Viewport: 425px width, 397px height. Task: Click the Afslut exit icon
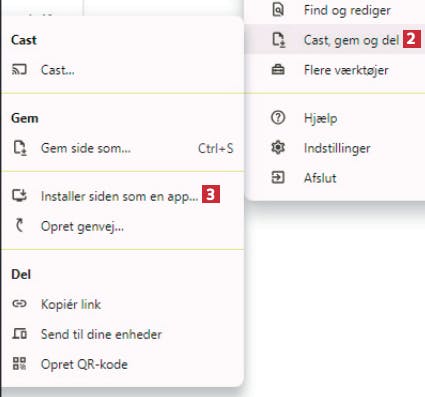pyautogui.click(x=278, y=177)
